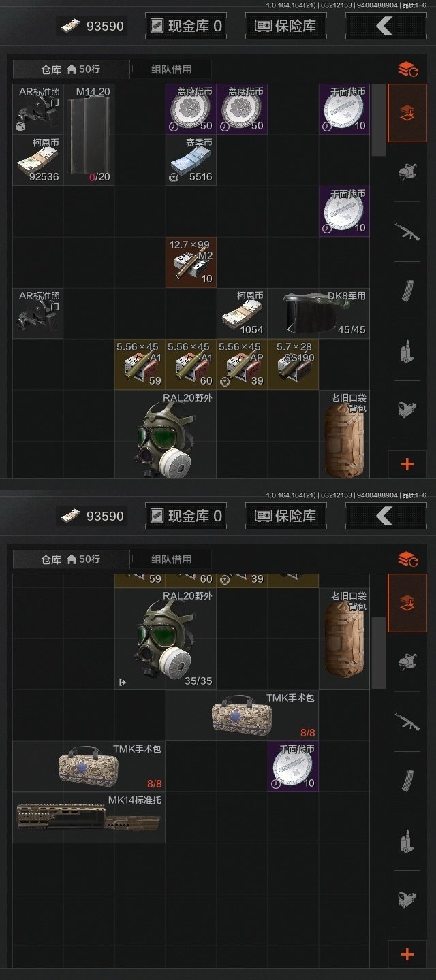Select 千面代币 token beside the TMK手术包
Viewport: 436px width, 980px height.
pyautogui.click(x=294, y=766)
